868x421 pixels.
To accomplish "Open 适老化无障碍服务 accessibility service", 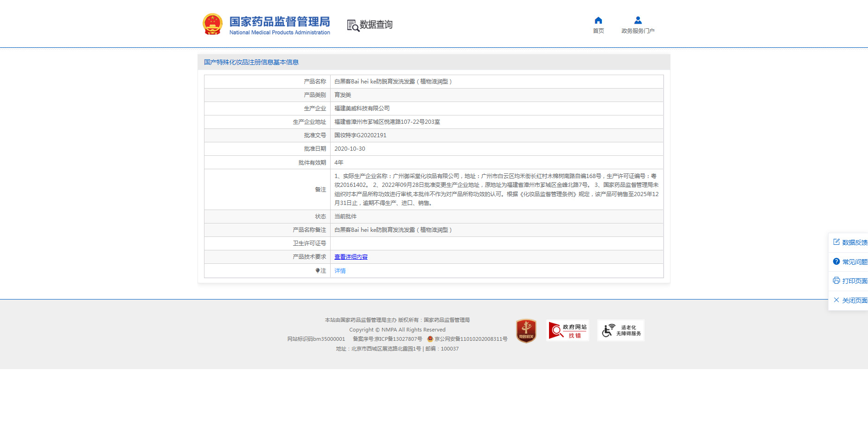I will [621, 330].
